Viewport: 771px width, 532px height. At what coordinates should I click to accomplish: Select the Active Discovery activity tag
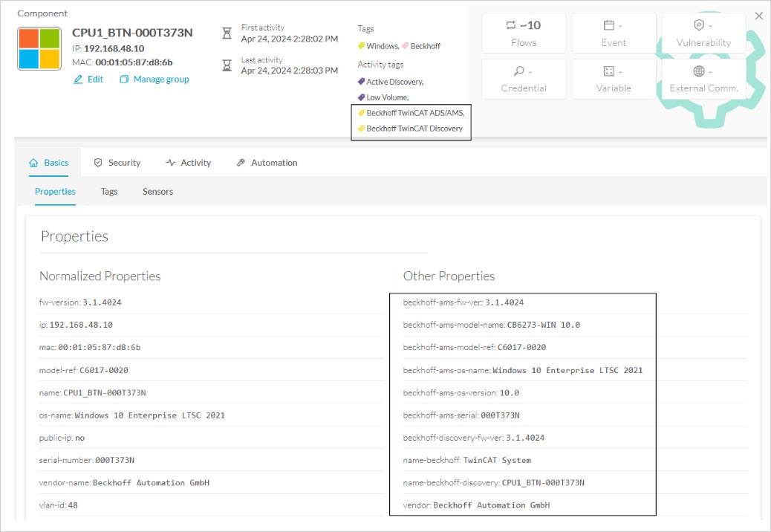click(395, 82)
